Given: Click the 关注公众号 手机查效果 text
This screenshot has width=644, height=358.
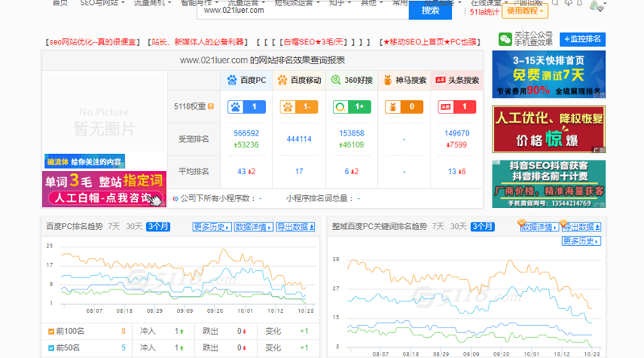Looking at the screenshot, I should (534, 39).
